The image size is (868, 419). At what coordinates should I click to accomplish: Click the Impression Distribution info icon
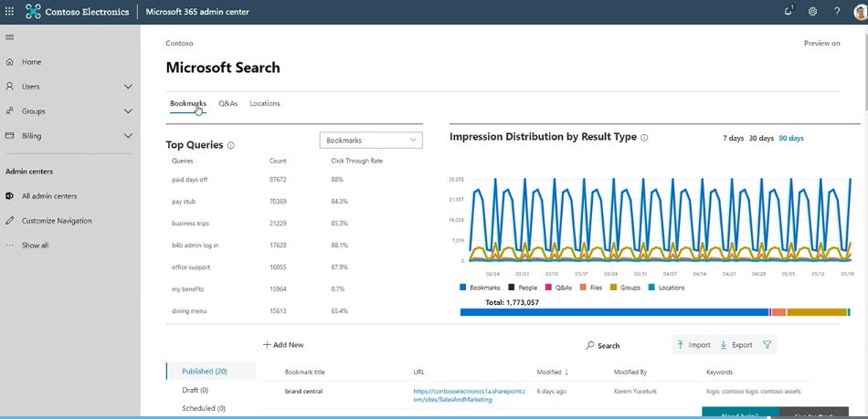click(x=644, y=138)
